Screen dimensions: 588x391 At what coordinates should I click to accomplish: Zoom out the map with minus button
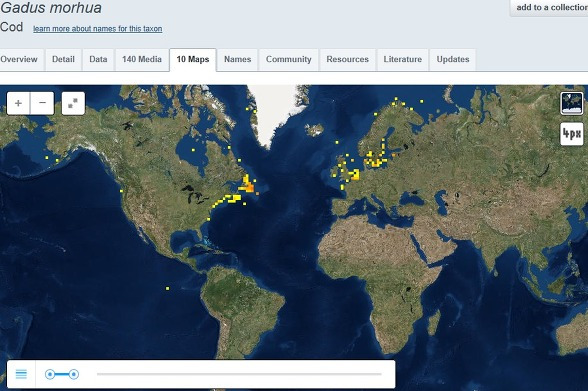coord(42,103)
